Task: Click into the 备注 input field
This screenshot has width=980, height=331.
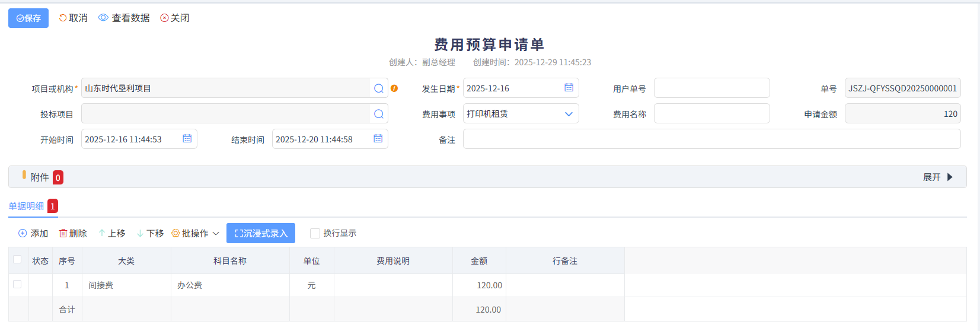Action: click(x=711, y=139)
